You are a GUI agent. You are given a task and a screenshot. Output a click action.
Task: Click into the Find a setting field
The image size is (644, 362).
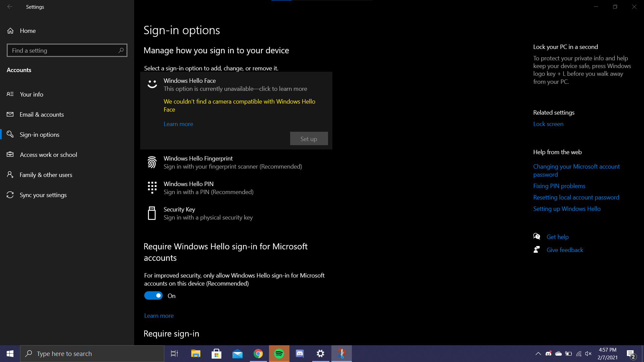67,50
